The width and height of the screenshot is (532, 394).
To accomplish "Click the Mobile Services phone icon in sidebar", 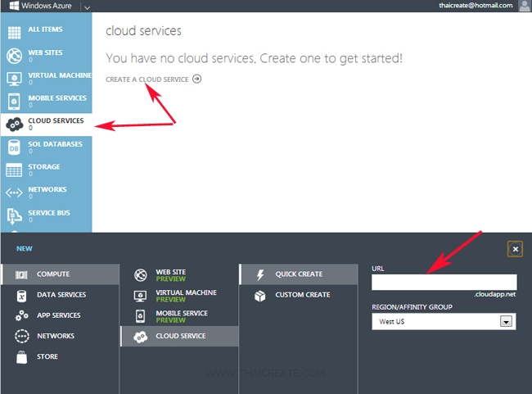I will 14,102.
